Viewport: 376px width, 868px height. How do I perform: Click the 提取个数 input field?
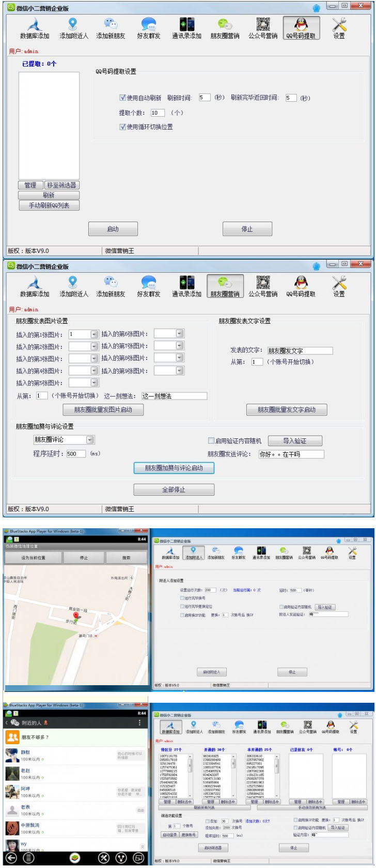click(x=158, y=113)
